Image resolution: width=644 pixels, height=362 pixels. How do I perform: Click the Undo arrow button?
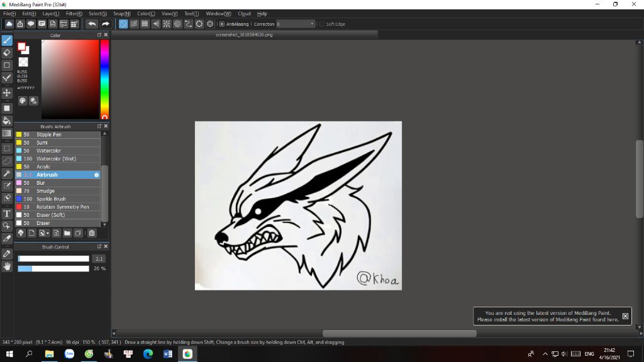92,24
